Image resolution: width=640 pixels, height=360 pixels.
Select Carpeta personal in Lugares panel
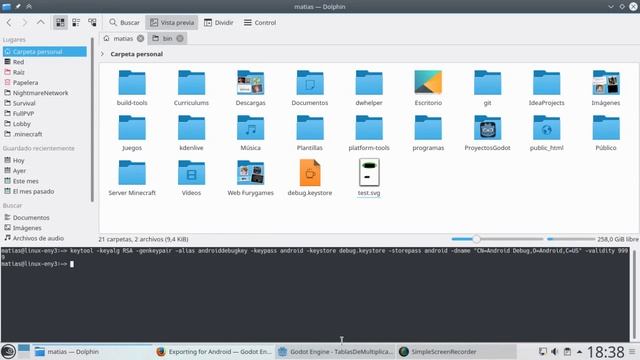[44, 52]
